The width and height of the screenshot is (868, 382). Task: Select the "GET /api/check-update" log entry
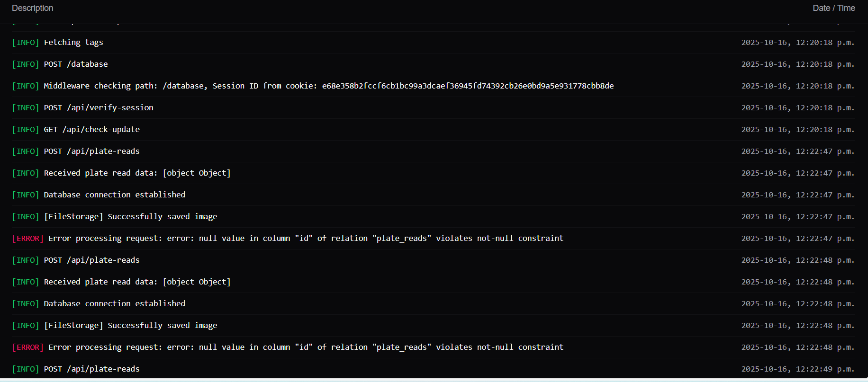(x=92, y=130)
